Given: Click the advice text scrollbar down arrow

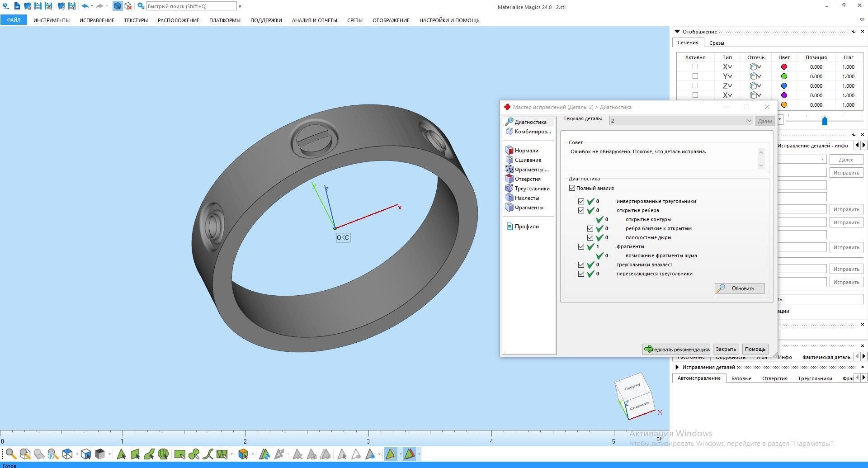Looking at the screenshot, I should pyautogui.click(x=761, y=165).
